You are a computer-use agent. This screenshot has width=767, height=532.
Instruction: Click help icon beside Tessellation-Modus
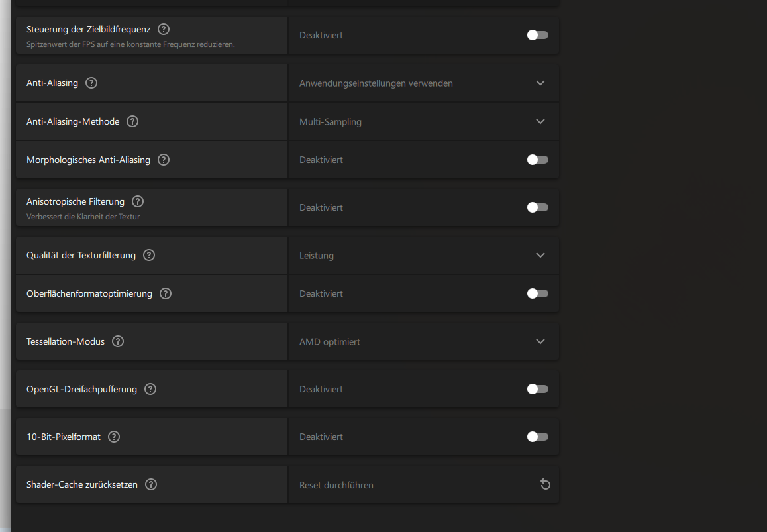[118, 341]
